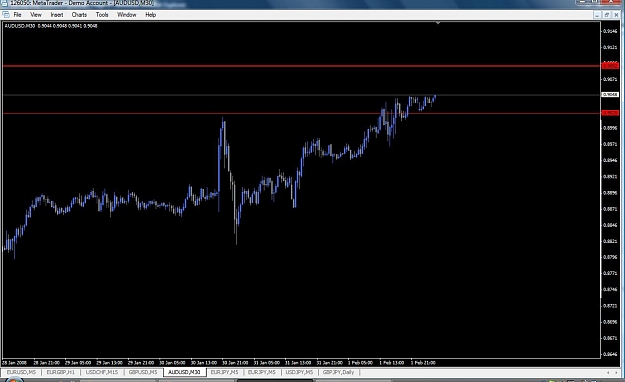The width and height of the screenshot is (625, 382).
Task: Switch to the EURGBP,H1 chart tab
Action: 61,372
